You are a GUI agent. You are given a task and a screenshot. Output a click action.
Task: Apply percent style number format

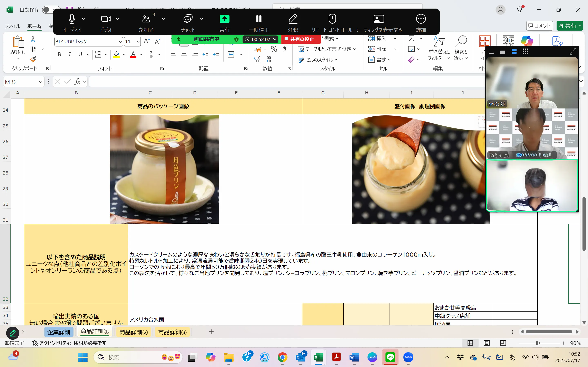[x=274, y=49]
